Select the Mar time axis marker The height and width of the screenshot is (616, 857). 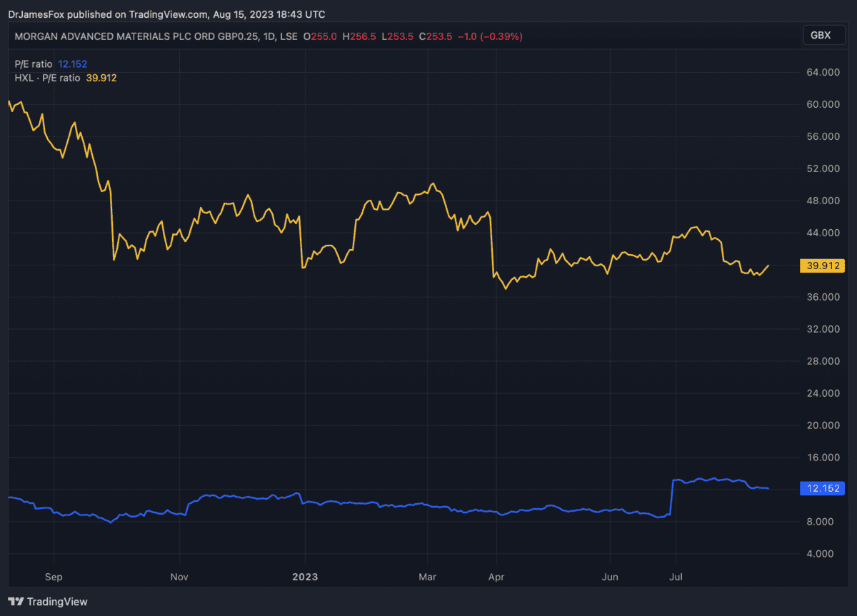[427, 576]
